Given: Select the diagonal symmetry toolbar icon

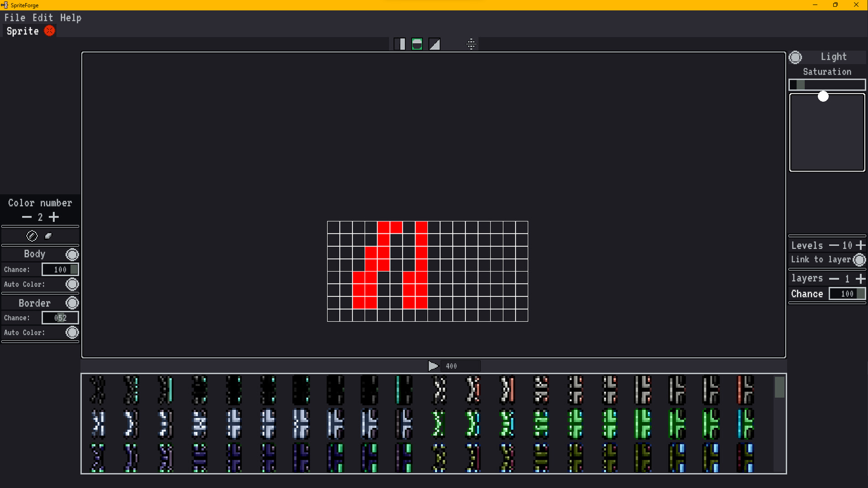Looking at the screenshot, I should pos(434,44).
